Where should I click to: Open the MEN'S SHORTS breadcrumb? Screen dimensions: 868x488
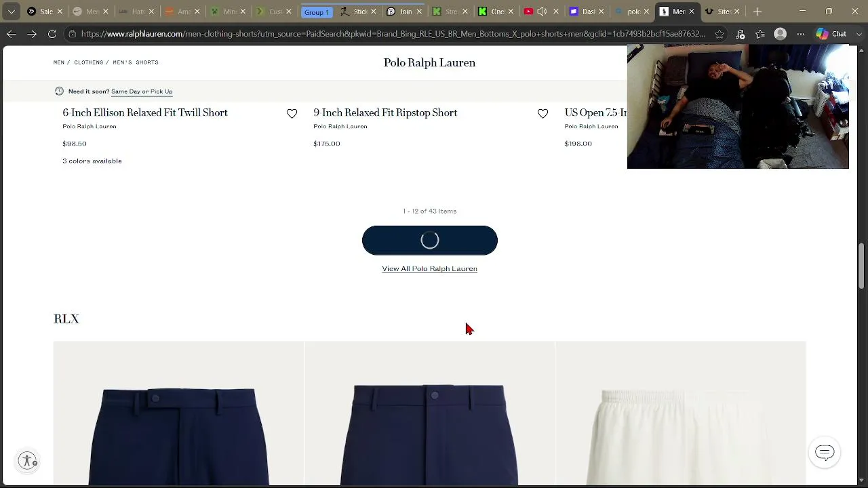[x=136, y=62]
